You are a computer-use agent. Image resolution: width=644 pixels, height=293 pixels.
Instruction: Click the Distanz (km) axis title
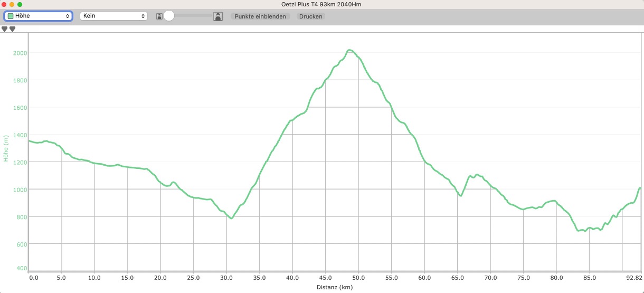(334, 288)
